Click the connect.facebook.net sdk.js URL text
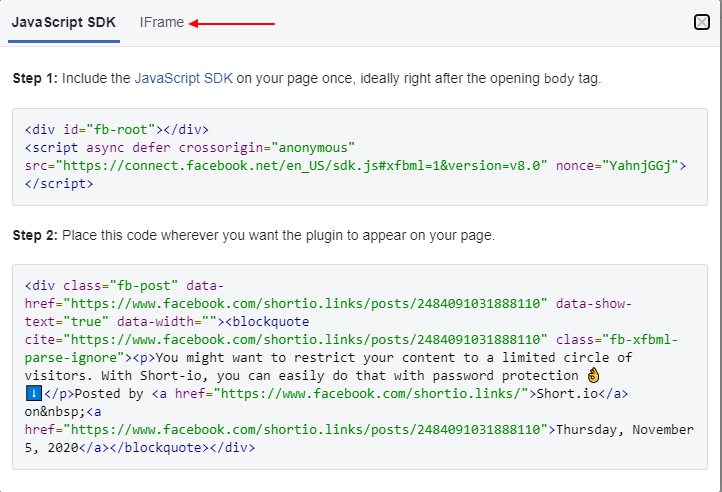The image size is (722, 492). [x=304, y=165]
